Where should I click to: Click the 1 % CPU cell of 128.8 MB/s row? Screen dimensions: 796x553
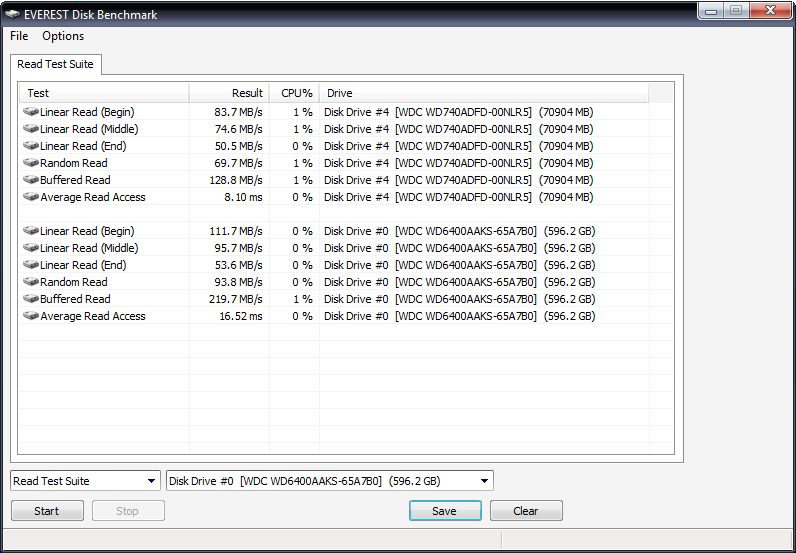(303, 180)
